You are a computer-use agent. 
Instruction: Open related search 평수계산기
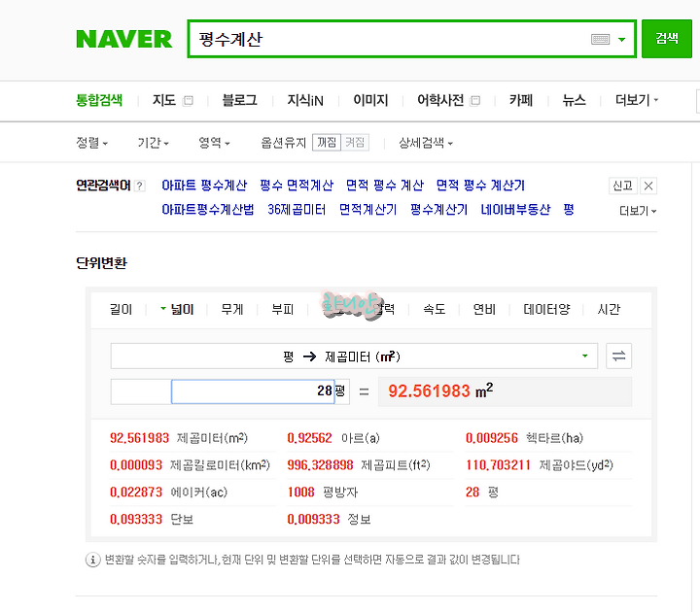[438, 209]
